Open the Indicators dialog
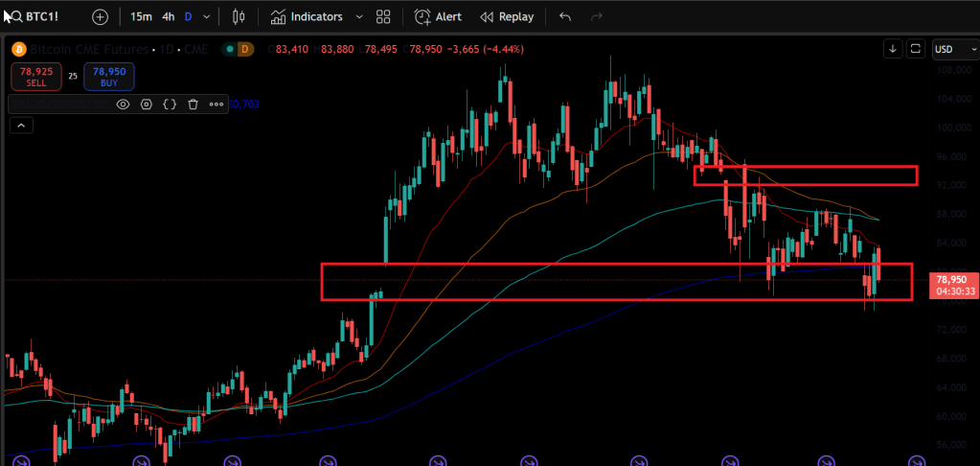This screenshot has width=980, height=466. (x=307, y=16)
